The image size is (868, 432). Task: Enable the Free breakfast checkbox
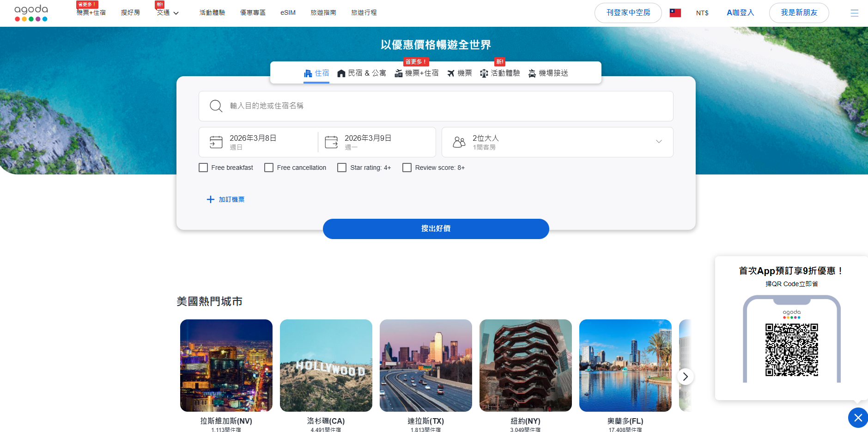pos(203,168)
